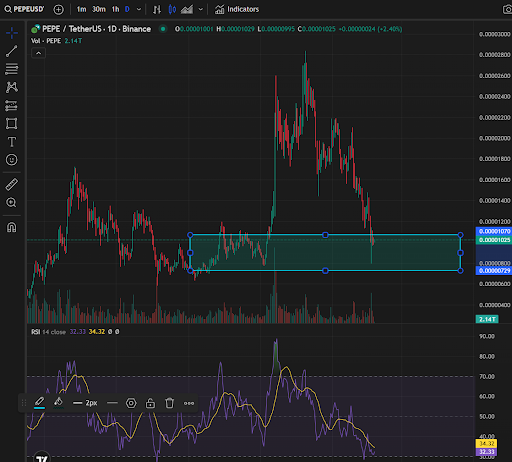
Task: Toggle lock on the selected rectangle
Action: click(150, 403)
